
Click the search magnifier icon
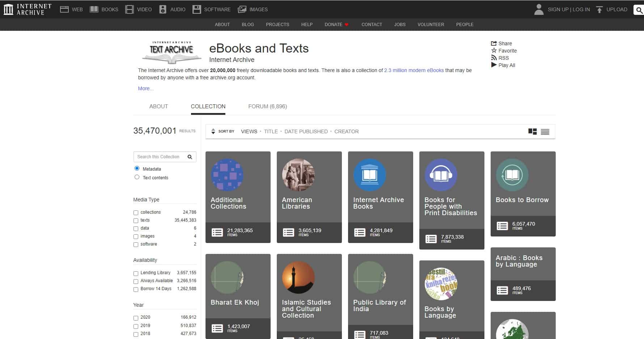[x=638, y=9]
